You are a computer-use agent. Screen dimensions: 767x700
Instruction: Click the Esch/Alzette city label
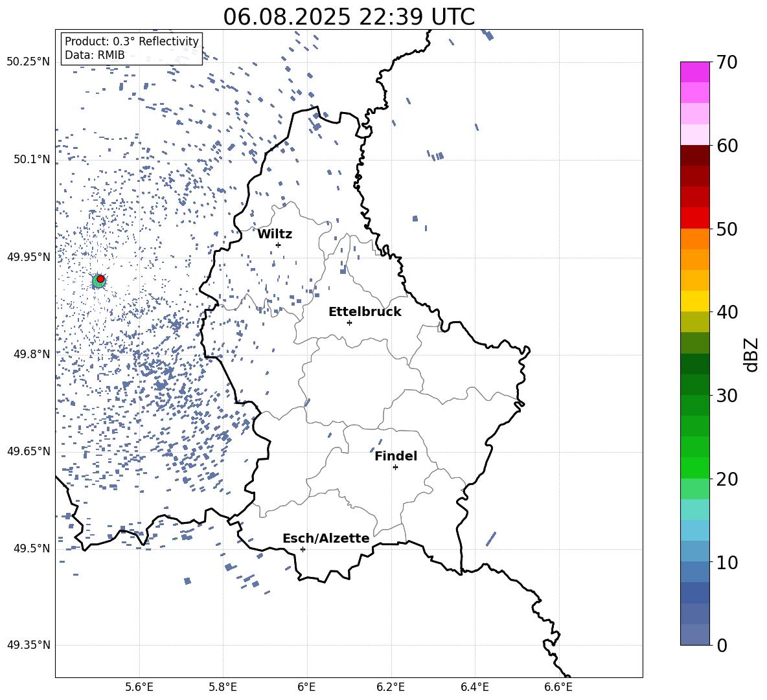326,538
